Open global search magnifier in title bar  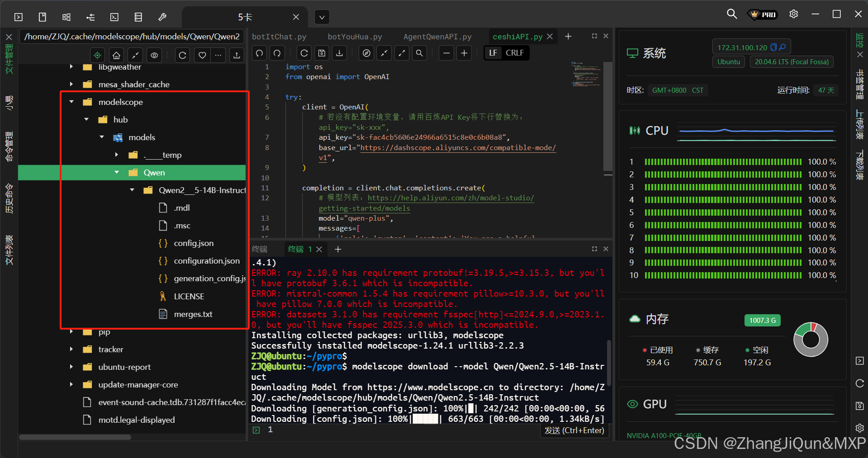(x=731, y=14)
